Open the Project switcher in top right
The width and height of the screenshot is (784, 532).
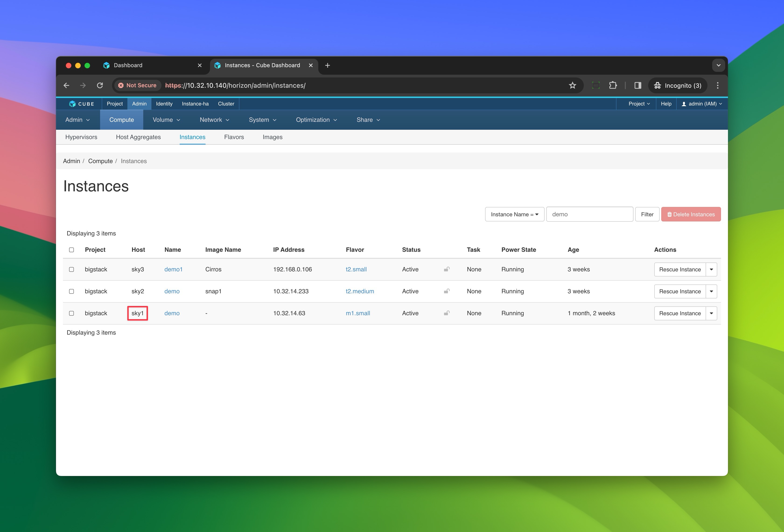(639, 104)
